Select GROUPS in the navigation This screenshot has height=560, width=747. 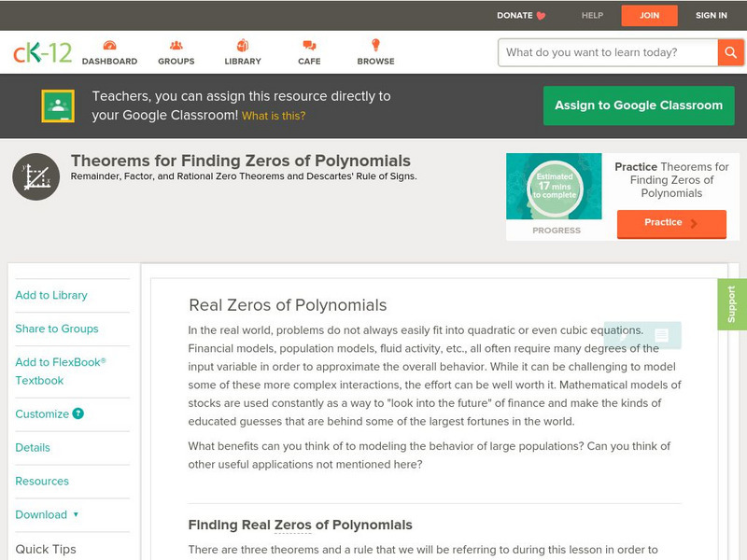pos(176,62)
